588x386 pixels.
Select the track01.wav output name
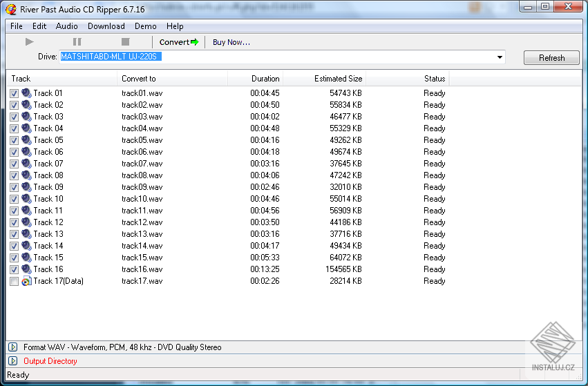[x=142, y=93]
